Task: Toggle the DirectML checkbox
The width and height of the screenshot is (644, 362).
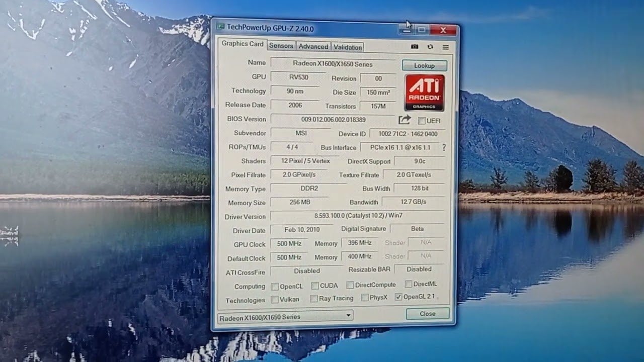Action: coord(409,284)
